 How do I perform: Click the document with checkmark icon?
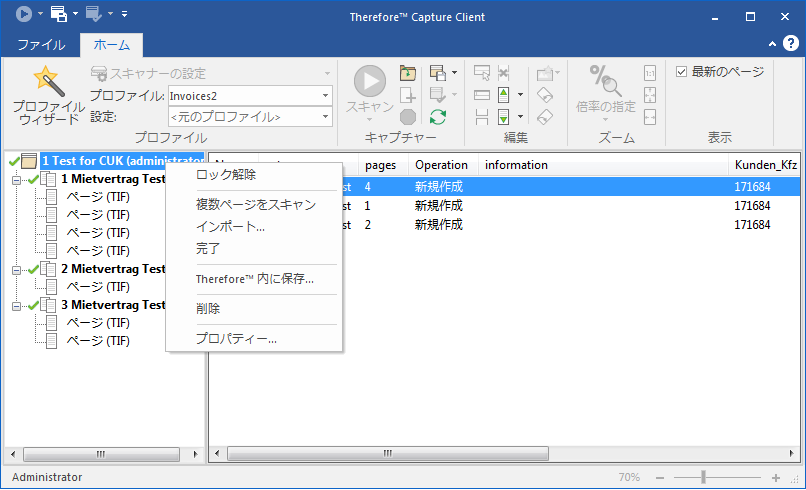pos(437,95)
